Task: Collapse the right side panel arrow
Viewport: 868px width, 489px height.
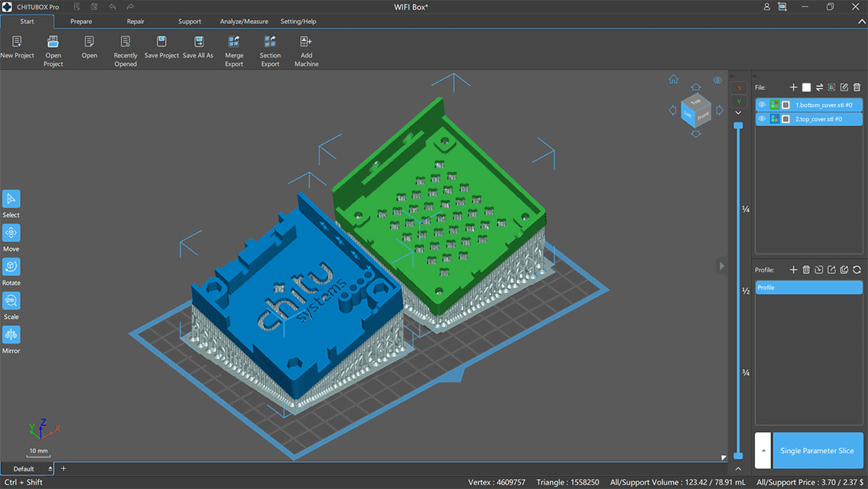Action: pos(721,266)
